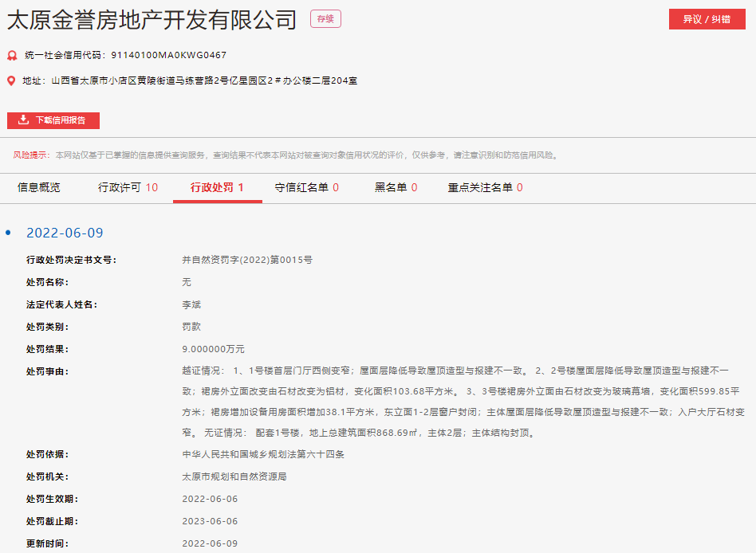Click the 行政处罚决定书文号 label
The height and width of the screenshot is (553, 756).
click(x=71, y=260)
